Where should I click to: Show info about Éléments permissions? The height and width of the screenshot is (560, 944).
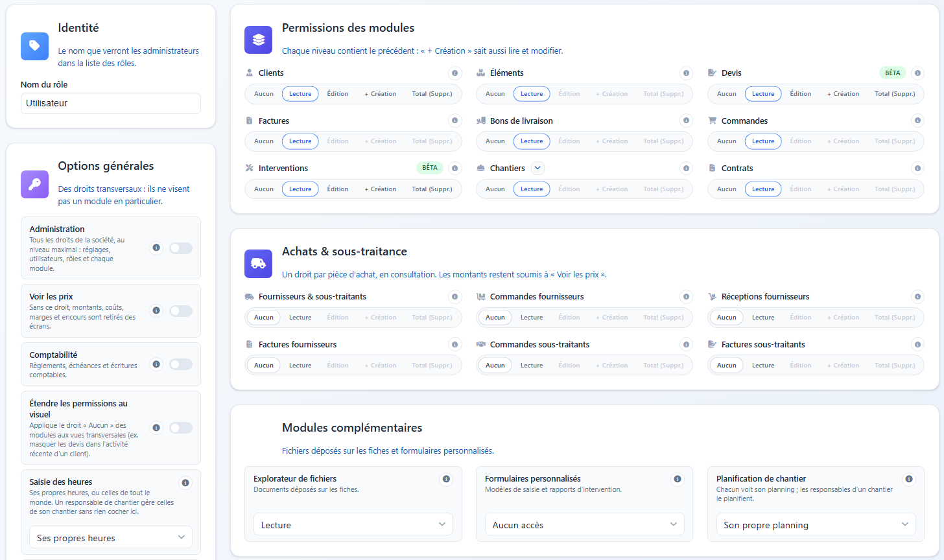point(686,73)
